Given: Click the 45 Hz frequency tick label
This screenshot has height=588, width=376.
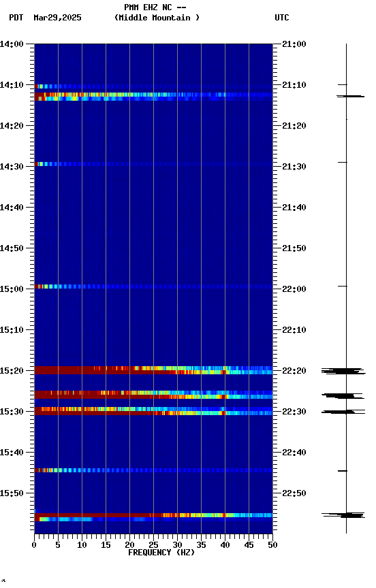Looking at the screenshot, I should tap(249, 545).
